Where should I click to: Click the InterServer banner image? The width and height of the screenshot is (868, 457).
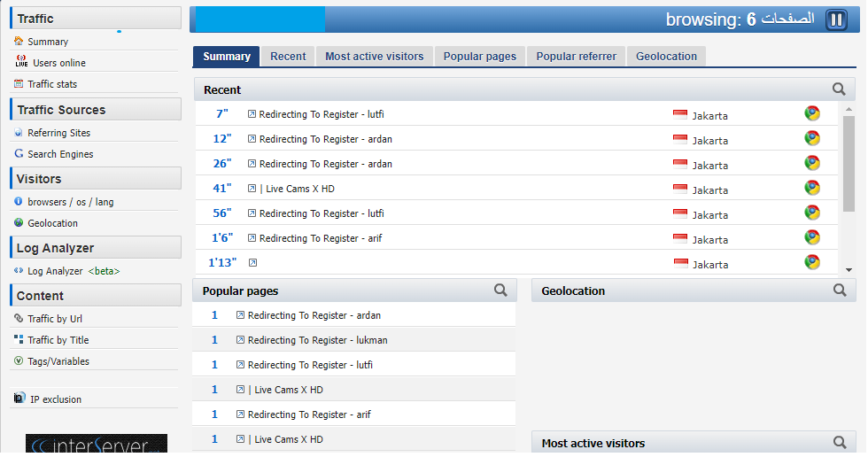tap(96, 445)
